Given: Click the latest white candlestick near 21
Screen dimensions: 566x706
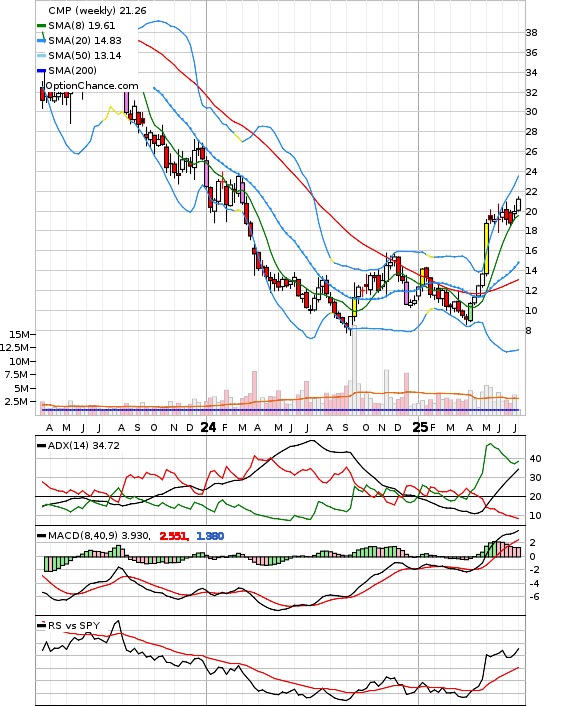Looking at the screenshot, I should point(519,204).
